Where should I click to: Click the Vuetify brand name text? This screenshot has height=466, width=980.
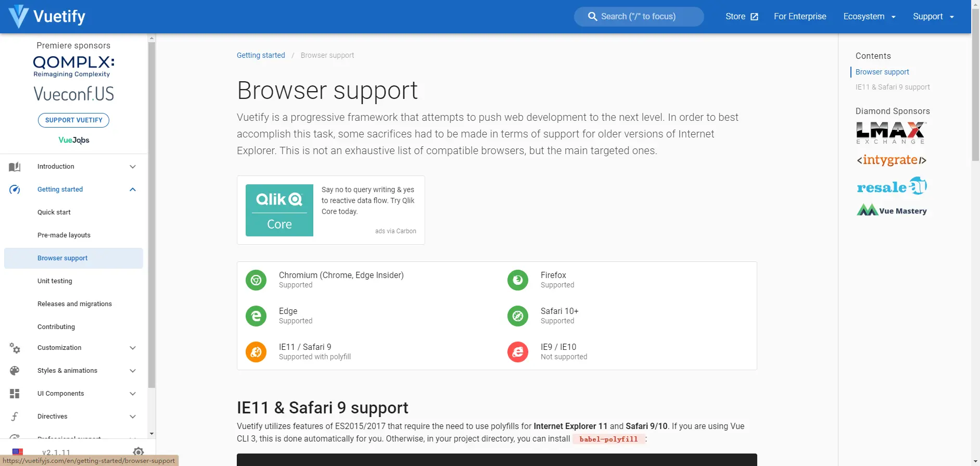[x=59, y=17]
